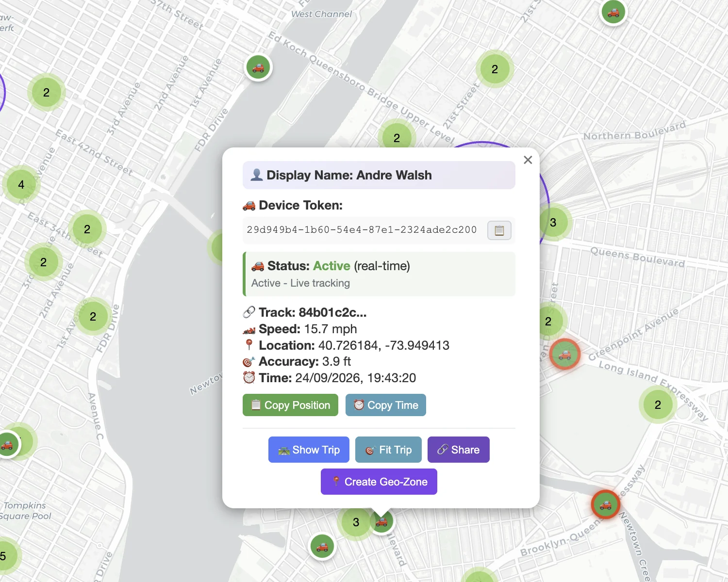This screenshot has width=728, height=582.
Task: Click the Copy Position button
Action: (290, 405)
